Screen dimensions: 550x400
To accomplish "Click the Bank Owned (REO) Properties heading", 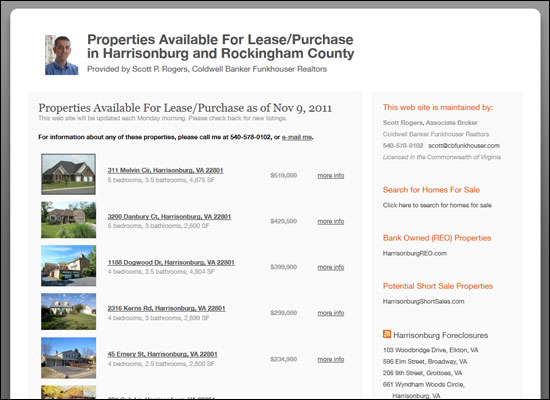I will click(x=437, y=238).
